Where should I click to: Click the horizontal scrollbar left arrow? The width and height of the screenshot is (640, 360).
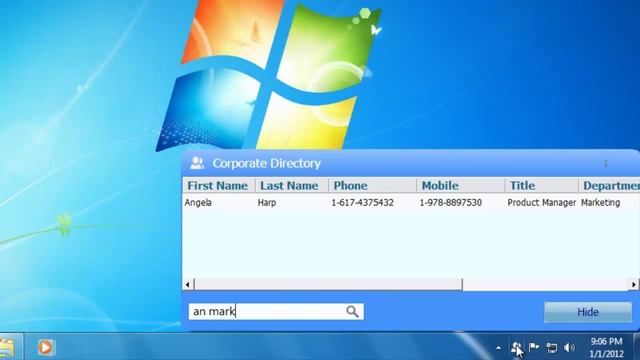click(x=188, y=284)
